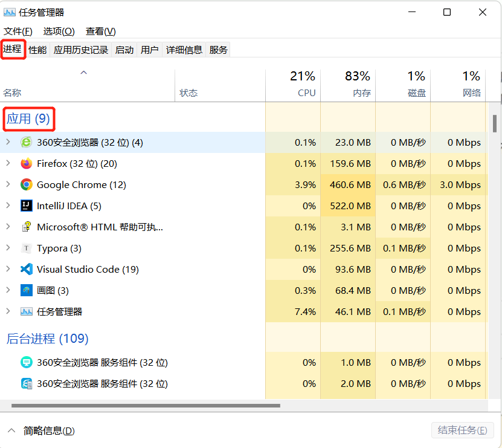This screenshot has width=502, height=448.
Task: Click the horizontal scrollbar thumb
Action: click(x=146, y=406)
